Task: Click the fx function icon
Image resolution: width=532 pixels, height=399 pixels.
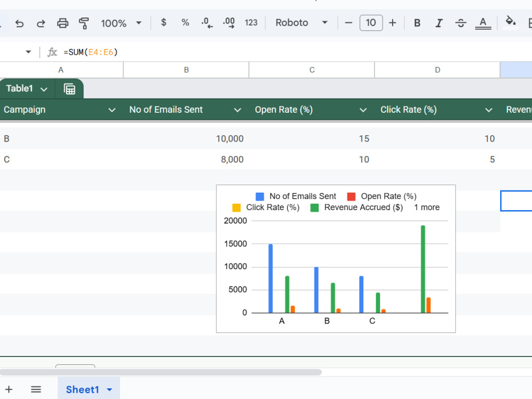Action: [52, 52]
